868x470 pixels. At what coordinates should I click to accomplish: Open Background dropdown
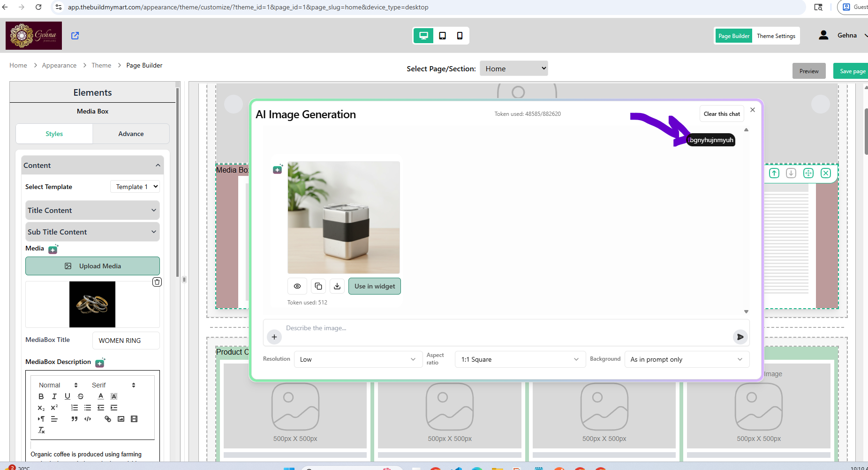click(x=687, y=359)
